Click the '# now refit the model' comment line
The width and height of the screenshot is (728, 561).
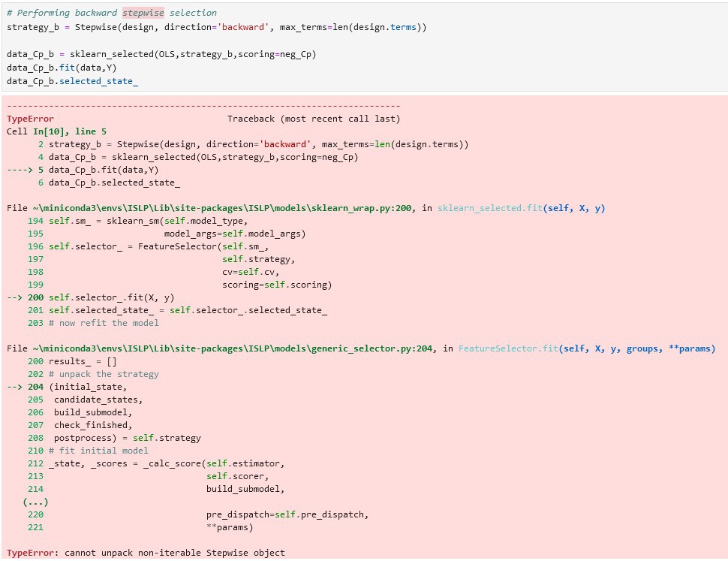coord(104,323)
